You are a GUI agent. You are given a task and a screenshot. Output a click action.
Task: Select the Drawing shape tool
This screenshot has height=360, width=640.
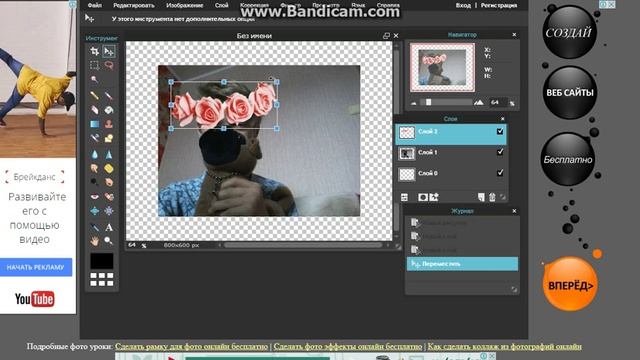[x=109, y=138]
